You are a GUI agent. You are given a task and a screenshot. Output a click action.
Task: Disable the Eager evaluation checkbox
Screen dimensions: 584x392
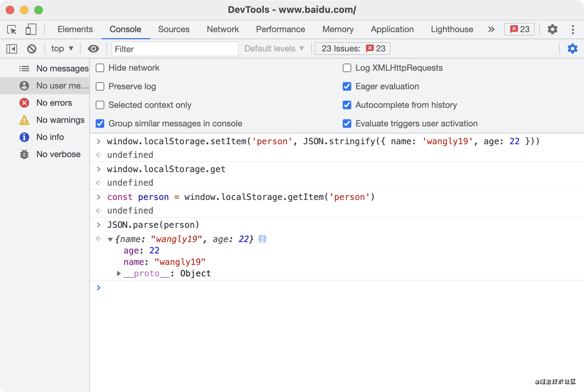347,87
